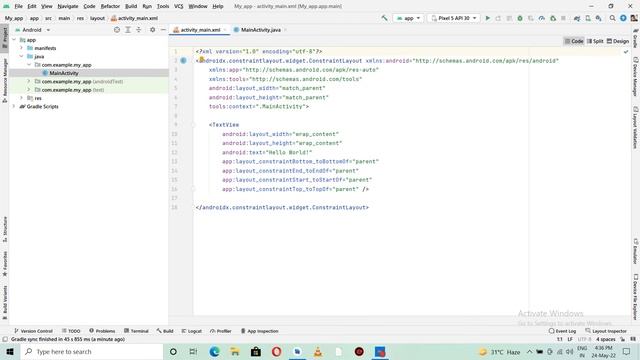Switch editor to Design view
The width and height of the screenshot is (640, 360).
618,41
